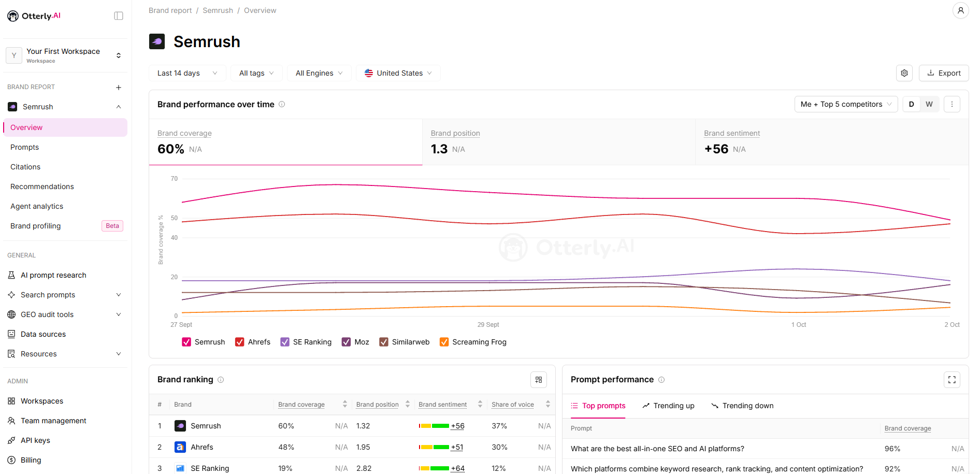Expand the Search prompts menu
980x474 pixels.
[65, 295]
